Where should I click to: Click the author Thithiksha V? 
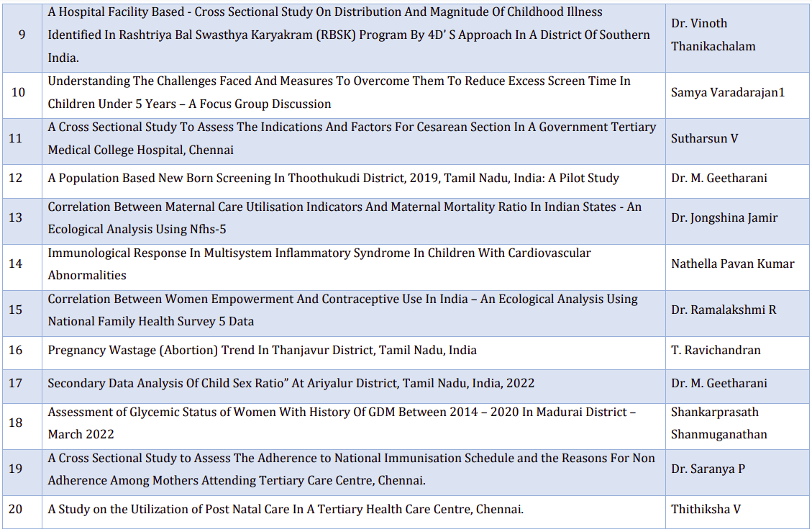point(706,510)
